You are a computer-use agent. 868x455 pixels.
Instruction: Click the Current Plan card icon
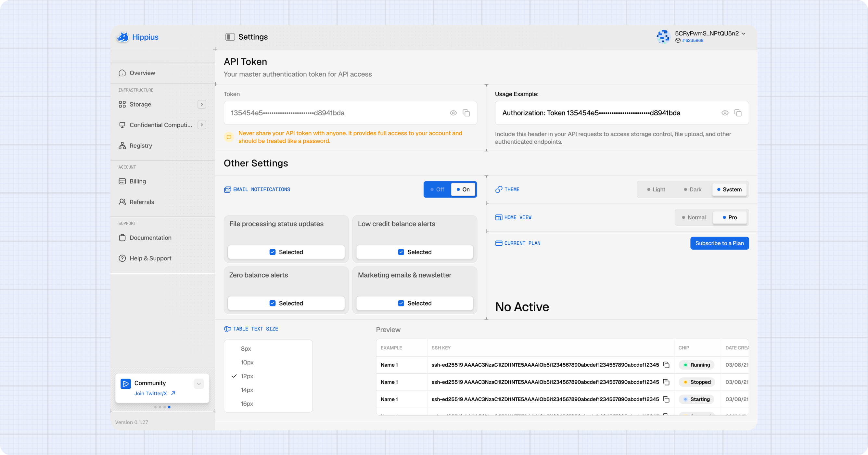[x=499, y=243]
